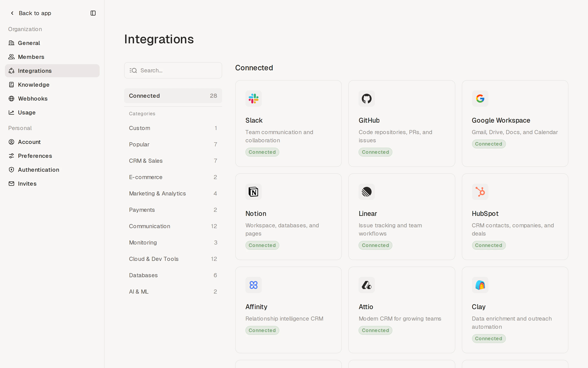Viewport: 588px width, 368px height.
Task: Click the Linear logo icon
Action: 367,192
